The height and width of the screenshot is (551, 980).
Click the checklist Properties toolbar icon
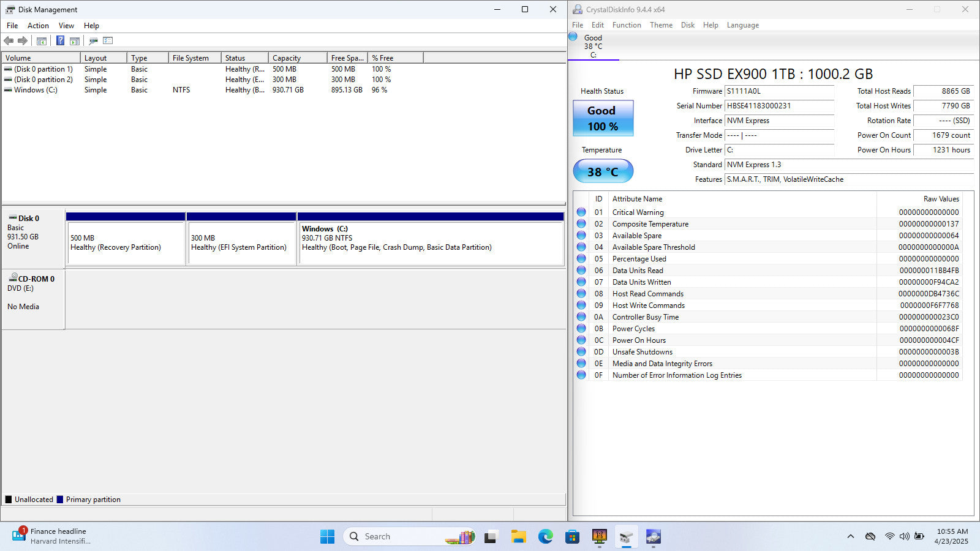click(108, 41)
